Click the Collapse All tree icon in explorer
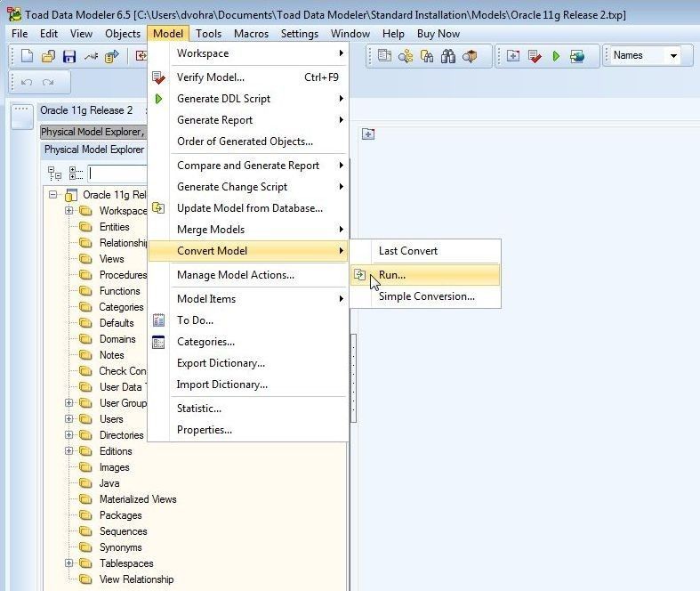 (76, 174)
